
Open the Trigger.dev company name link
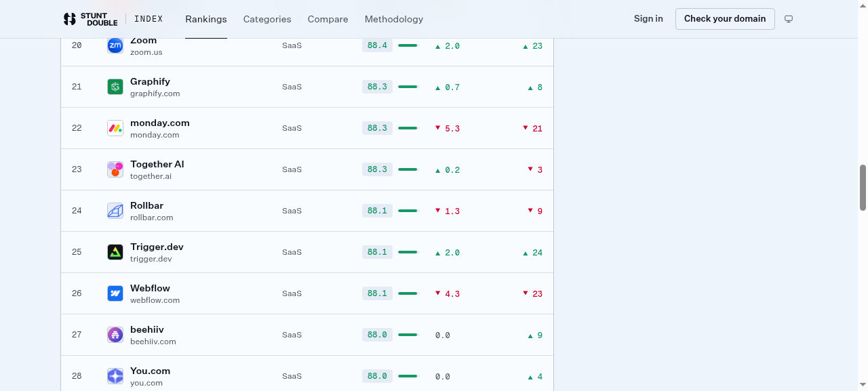(x=157, y=247)
